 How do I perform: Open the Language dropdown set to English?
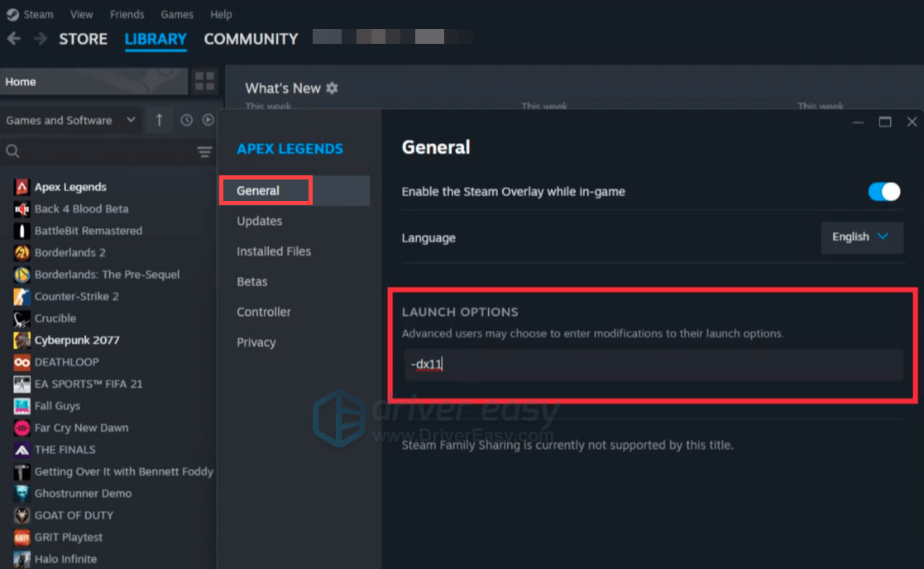[861, 237]
